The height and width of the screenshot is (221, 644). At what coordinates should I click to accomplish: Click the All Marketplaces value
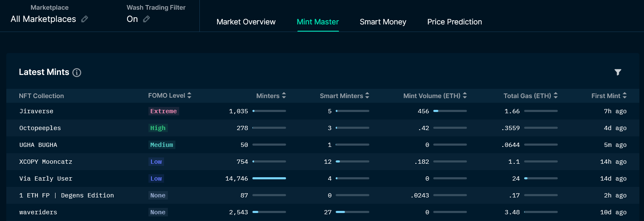(x=43, y=19)
